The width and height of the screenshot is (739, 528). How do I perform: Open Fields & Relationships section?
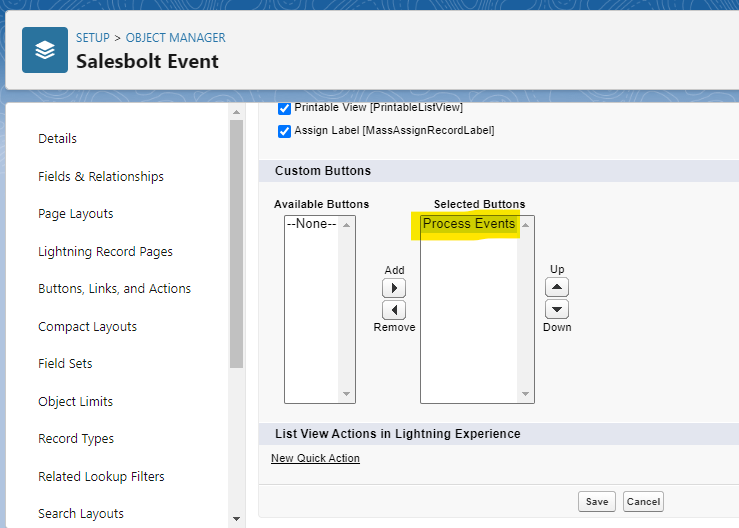(101, 176)
